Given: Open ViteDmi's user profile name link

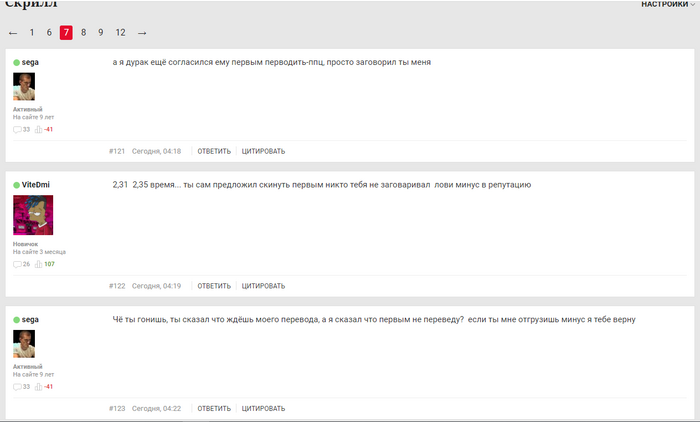Looking at the screenshot, I should (x=36, y=185).
